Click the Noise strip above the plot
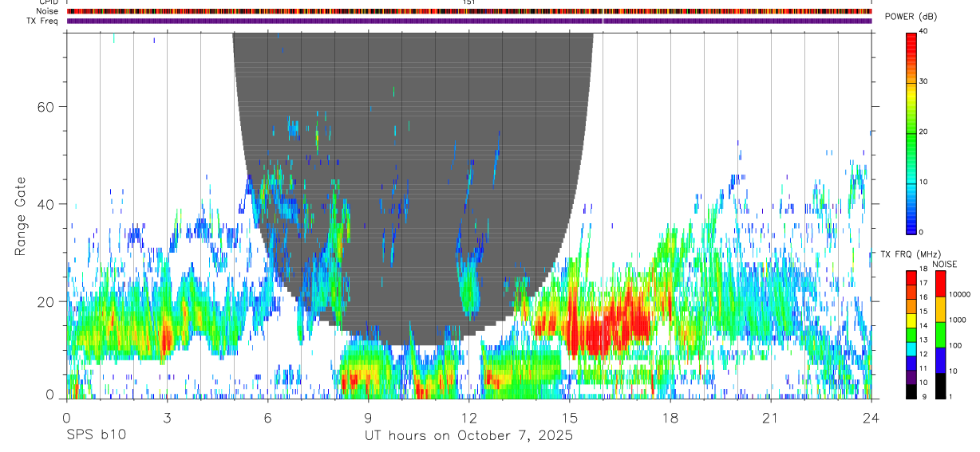Viewport: 980px width, 452px height. pyautogui.click(x=469, y=11)
